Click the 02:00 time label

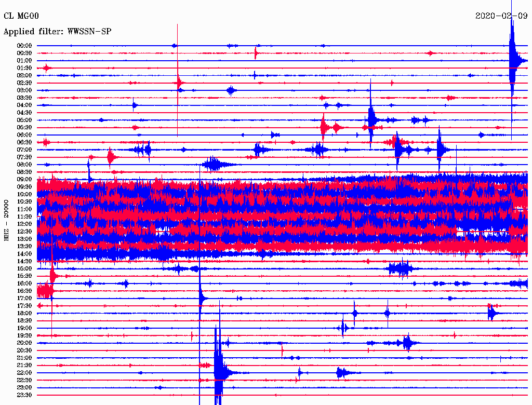coord(24,76)
